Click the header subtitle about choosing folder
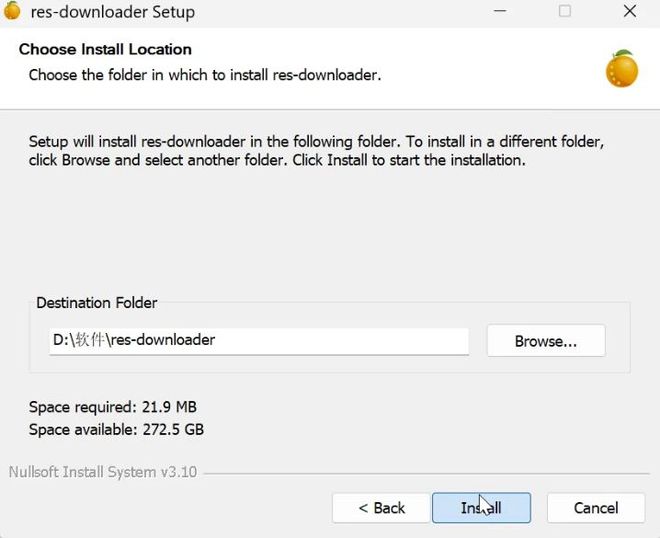 click(x=205, y=75)
